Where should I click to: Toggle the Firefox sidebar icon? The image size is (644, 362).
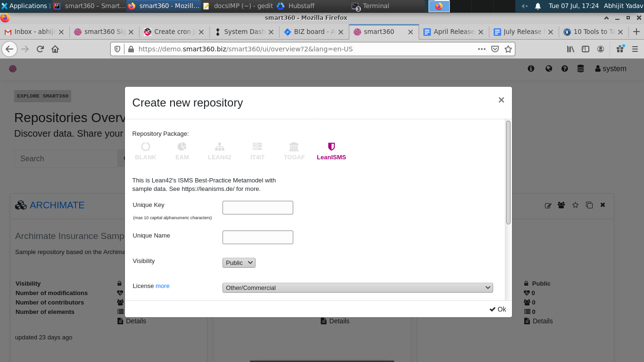coord(586,49)
